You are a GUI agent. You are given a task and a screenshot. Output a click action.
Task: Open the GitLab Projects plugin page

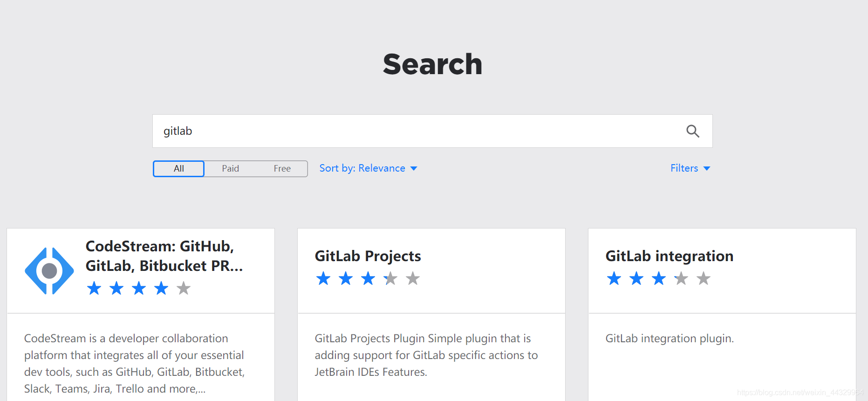pyautogui.click(x=368, y=256)
